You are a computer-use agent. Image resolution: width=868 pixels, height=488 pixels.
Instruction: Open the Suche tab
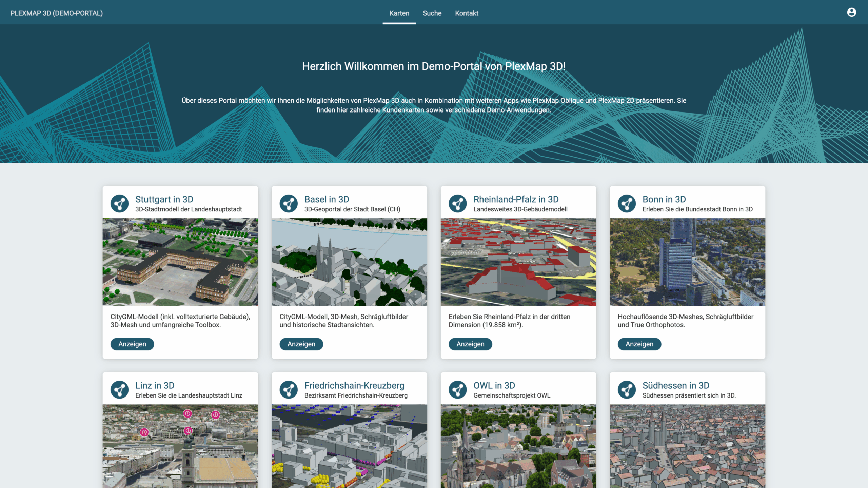click(x=432, y=13)
